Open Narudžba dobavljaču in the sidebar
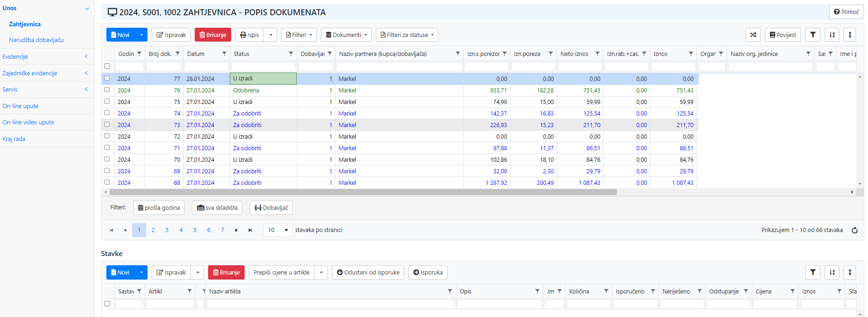The height and width of the screenshot is (317, 868). pos(37,40)
